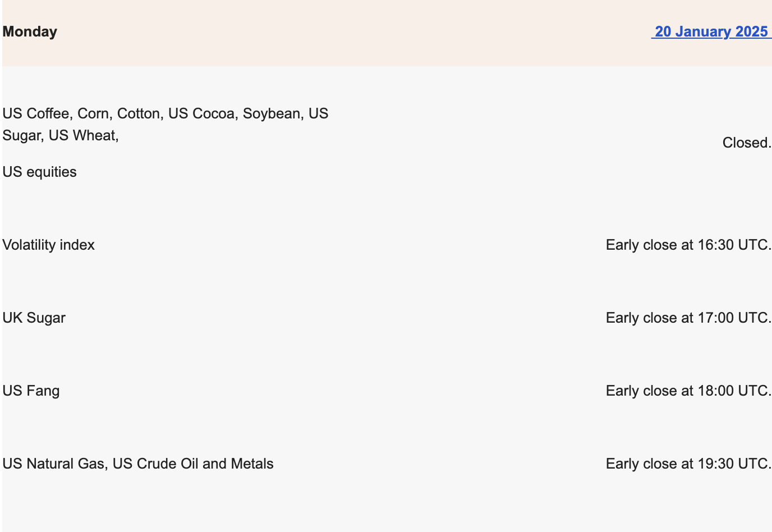
Task: Select US Natural Gas, US Crude Oil label
Action: tap(138, 464)
